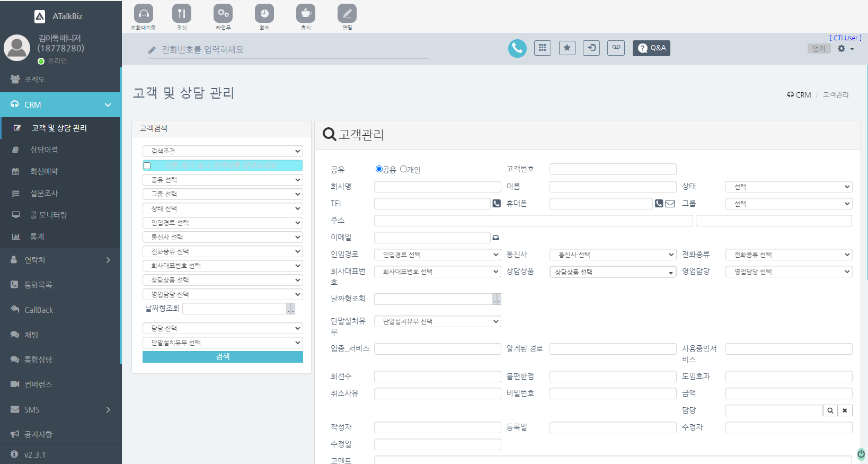The width and height of the screenshot is (868, 464).
Task: Open calendar picker in 고객검색 날짜형조회
Action: click(x=290, y=309)
